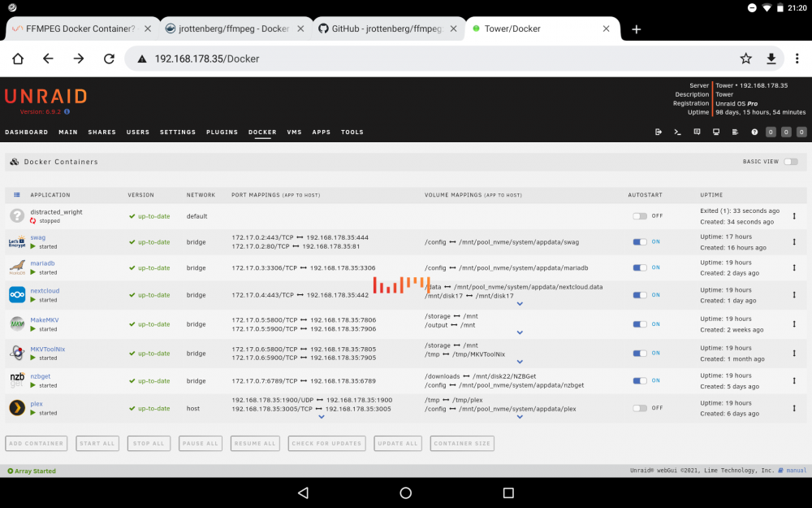
Task: Click UPDATE ALL button
Action: click(x=398, y=443)
